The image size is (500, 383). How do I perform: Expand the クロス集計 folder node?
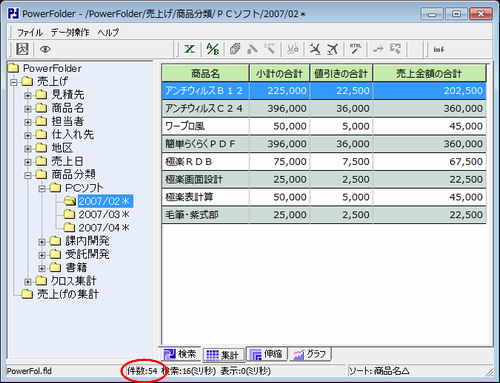pos(28,282)
